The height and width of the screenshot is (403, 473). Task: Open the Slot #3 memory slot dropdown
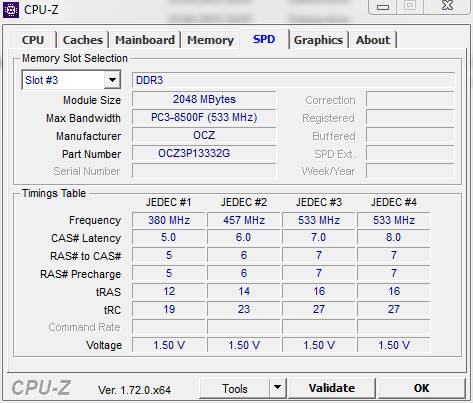71,80
